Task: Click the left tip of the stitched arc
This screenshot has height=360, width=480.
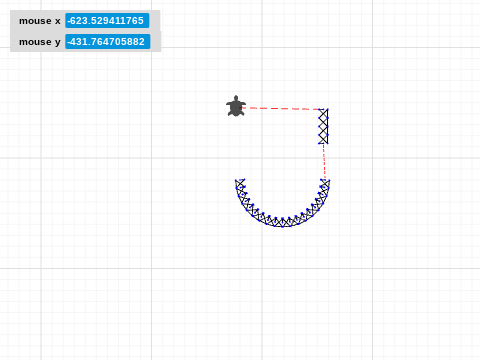Action: (240, 182)
